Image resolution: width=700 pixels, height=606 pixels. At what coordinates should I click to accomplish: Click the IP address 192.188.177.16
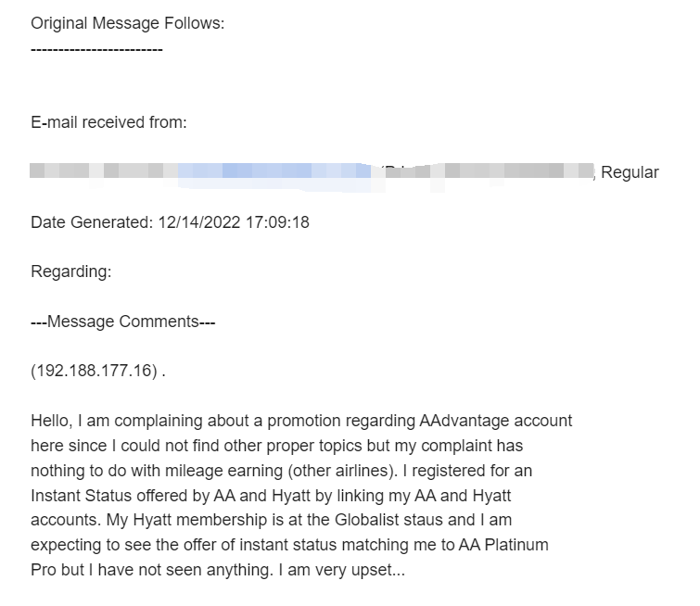coord(93,372)
